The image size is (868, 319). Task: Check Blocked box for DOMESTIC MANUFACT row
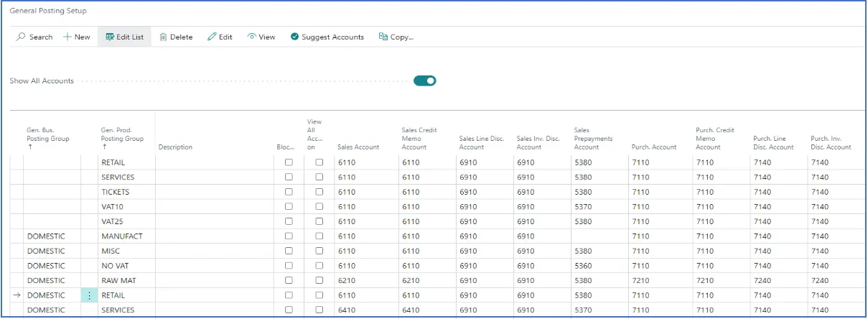click(289, 236)
